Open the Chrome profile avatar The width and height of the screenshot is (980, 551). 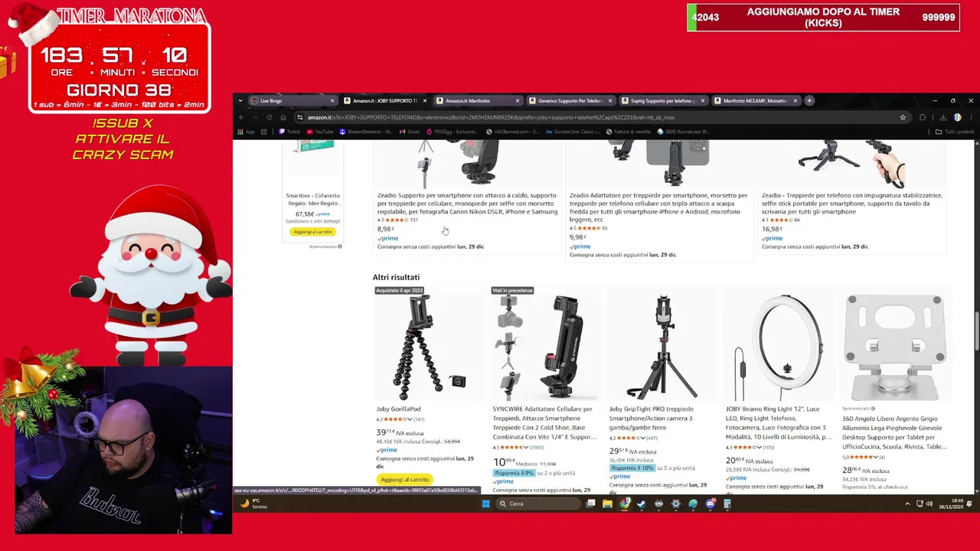point(957,117)
